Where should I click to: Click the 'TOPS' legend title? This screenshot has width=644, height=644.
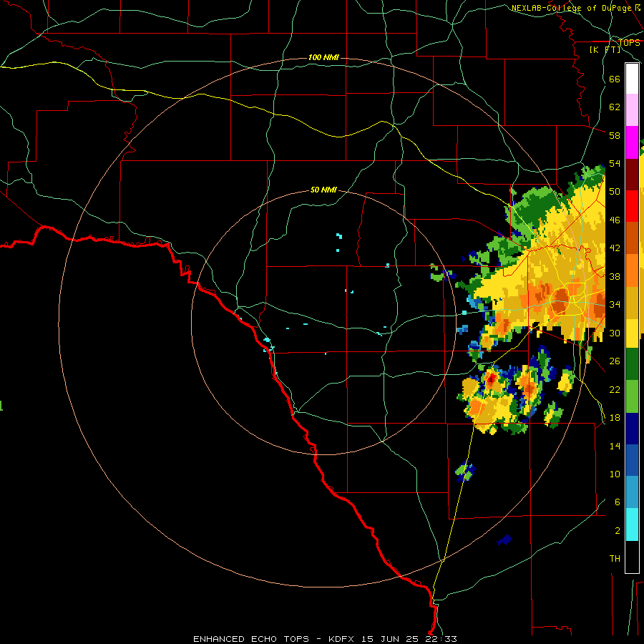pos(629,42)
